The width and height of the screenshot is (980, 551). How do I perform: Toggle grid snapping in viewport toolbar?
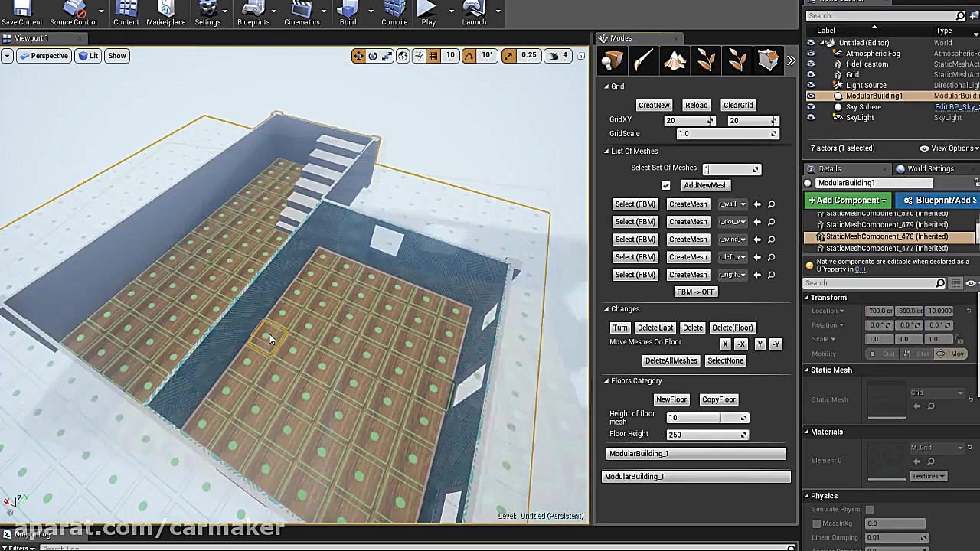[433, 56]
